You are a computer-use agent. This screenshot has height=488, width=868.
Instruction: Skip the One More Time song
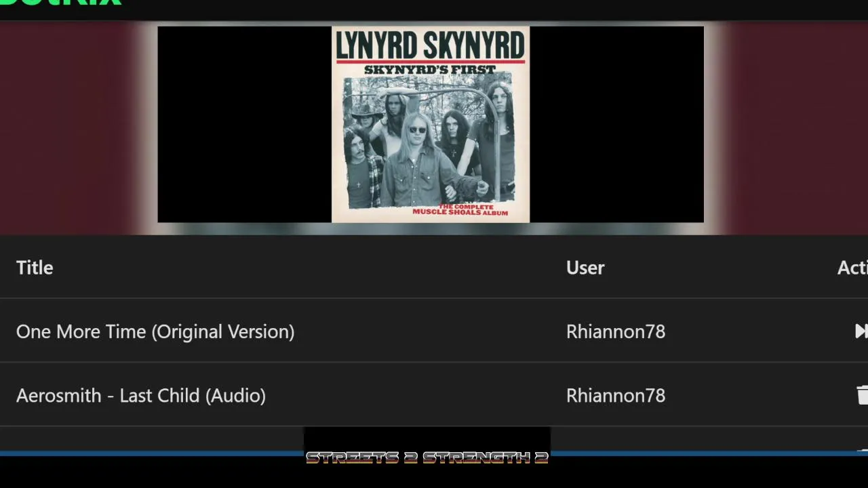click(x=861, y=331)
